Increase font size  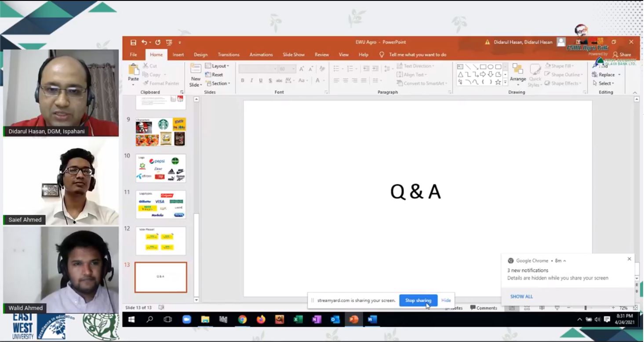click(x=302, y=69)
